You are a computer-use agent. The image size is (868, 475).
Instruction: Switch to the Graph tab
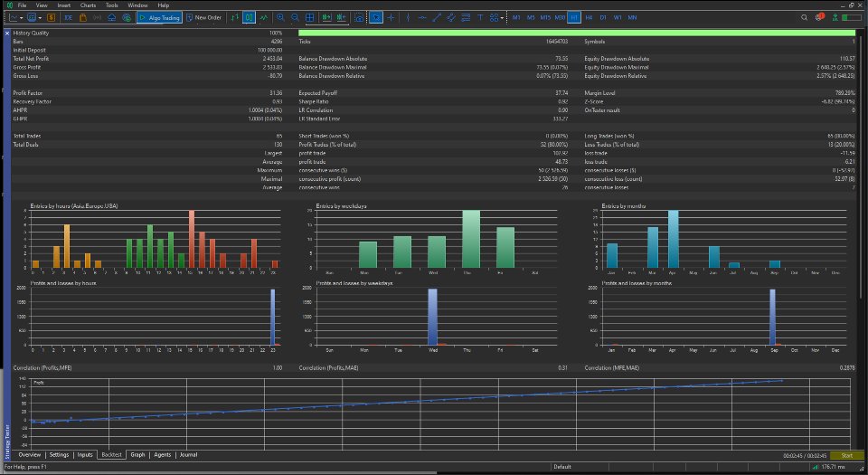tap(137, 455)
